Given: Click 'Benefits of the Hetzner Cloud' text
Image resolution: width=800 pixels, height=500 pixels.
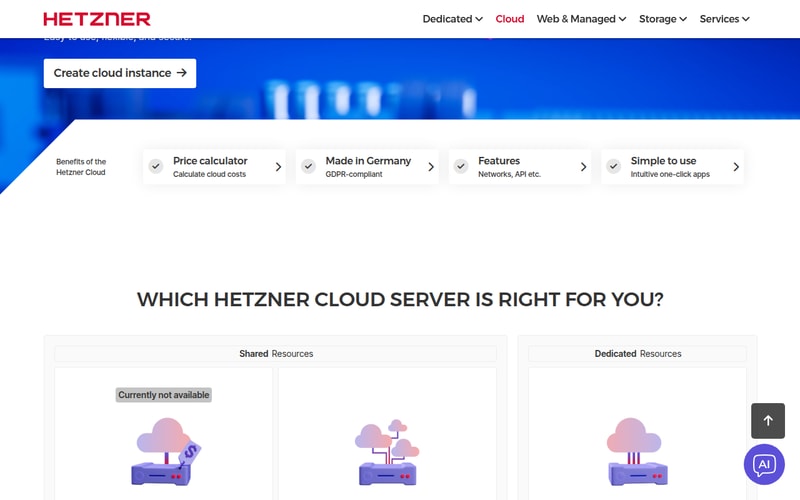Looking at the screenshot, I should pos(81,167).
